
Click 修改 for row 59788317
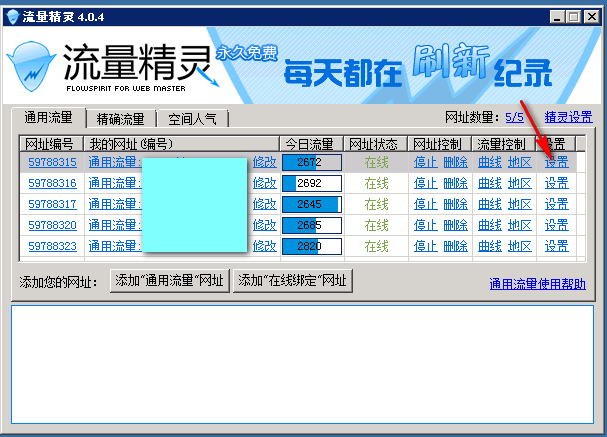(x=265, y=204)
